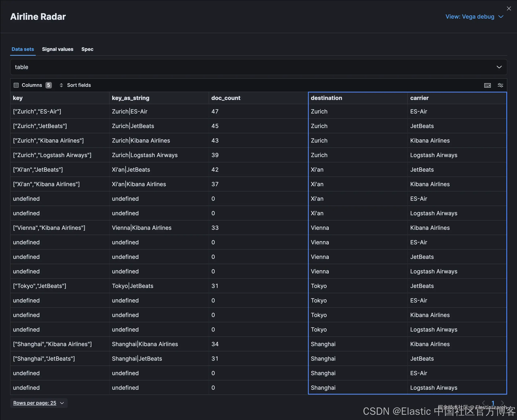Click the key_as_string column header
Screen dimensions: 517x420
[131, 98]
